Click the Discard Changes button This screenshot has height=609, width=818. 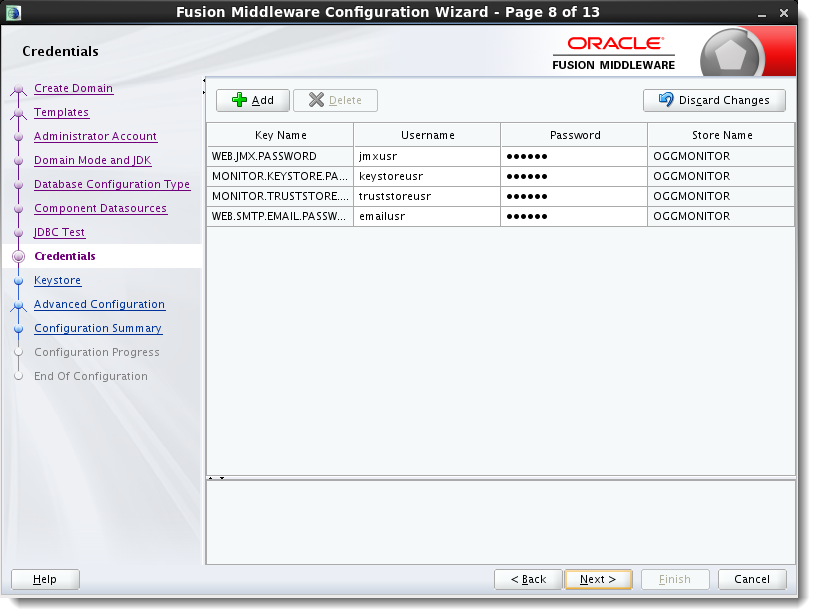[714, 100]
